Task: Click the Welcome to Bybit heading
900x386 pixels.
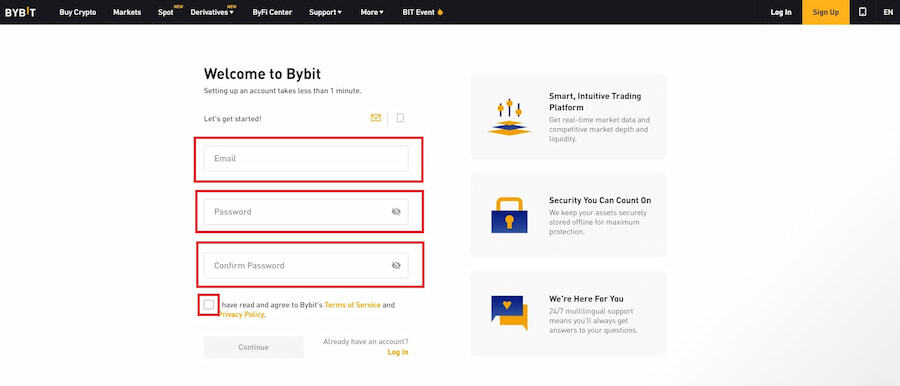Action: pyautogui.click(x=262, y=74)
